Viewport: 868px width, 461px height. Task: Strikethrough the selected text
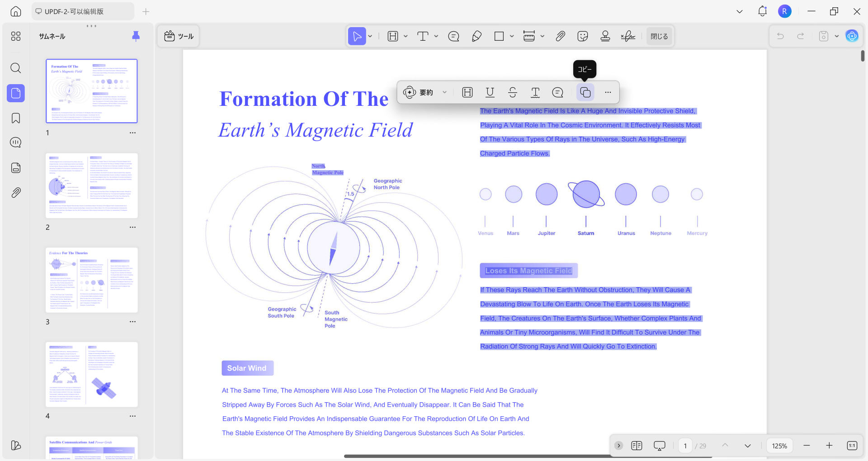pyautogui.click(x=513, y=92)
